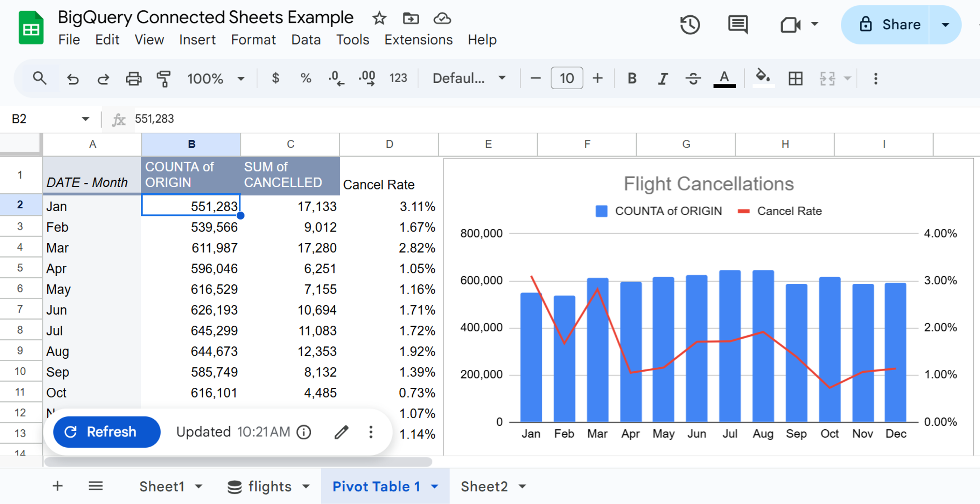
Task: Star the BigQuery Connected Sheets document
Action: (x=379, y=18)
